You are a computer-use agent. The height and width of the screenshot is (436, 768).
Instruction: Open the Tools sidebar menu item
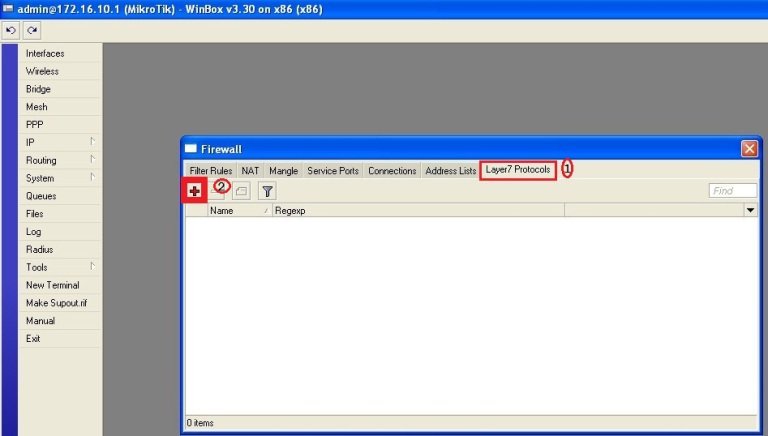point(60,267)
